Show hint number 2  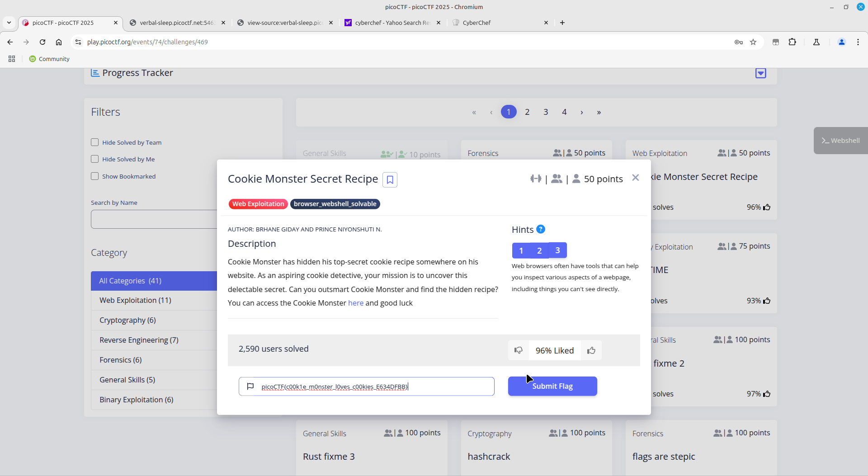(x=539, y=250)
